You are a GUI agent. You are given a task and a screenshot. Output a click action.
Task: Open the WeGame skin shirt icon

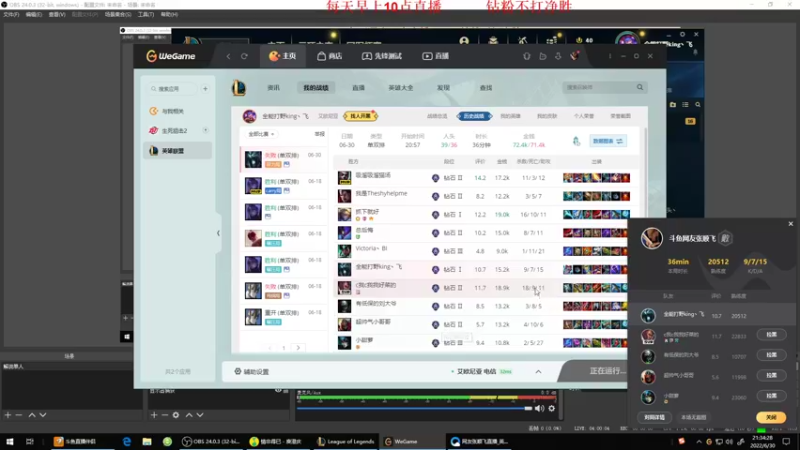pos(527,56)
